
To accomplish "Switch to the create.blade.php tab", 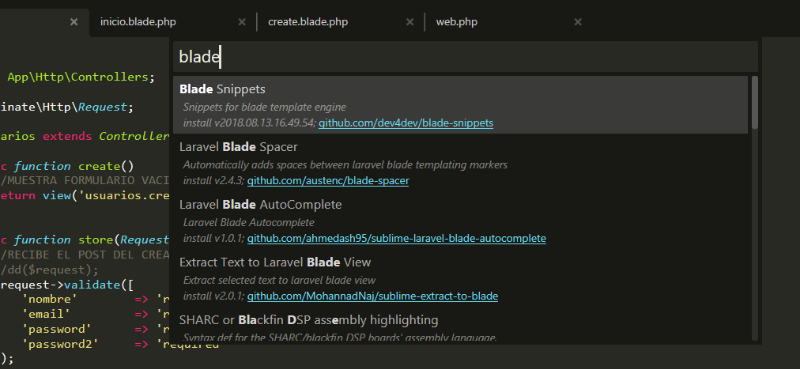I will 308,22.
